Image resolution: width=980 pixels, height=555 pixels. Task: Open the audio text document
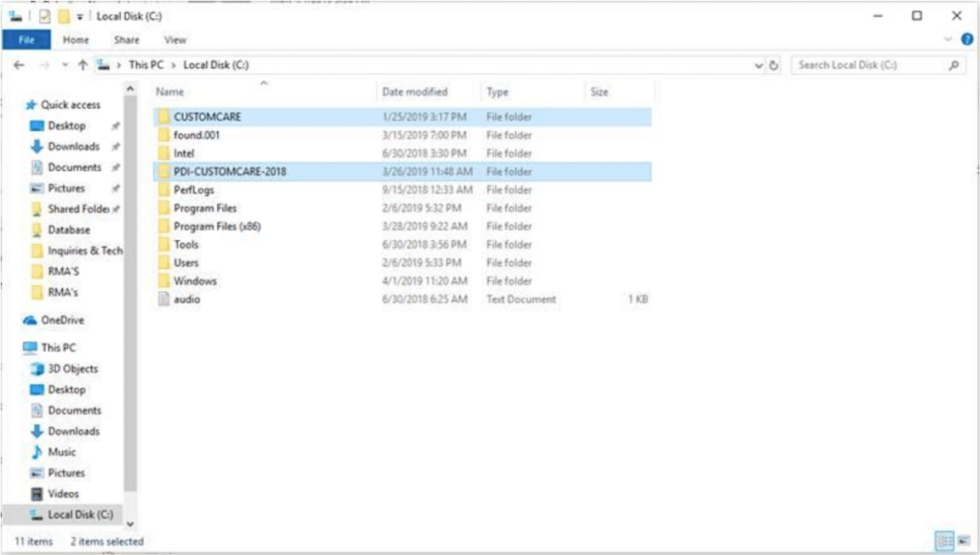[186, 299]
